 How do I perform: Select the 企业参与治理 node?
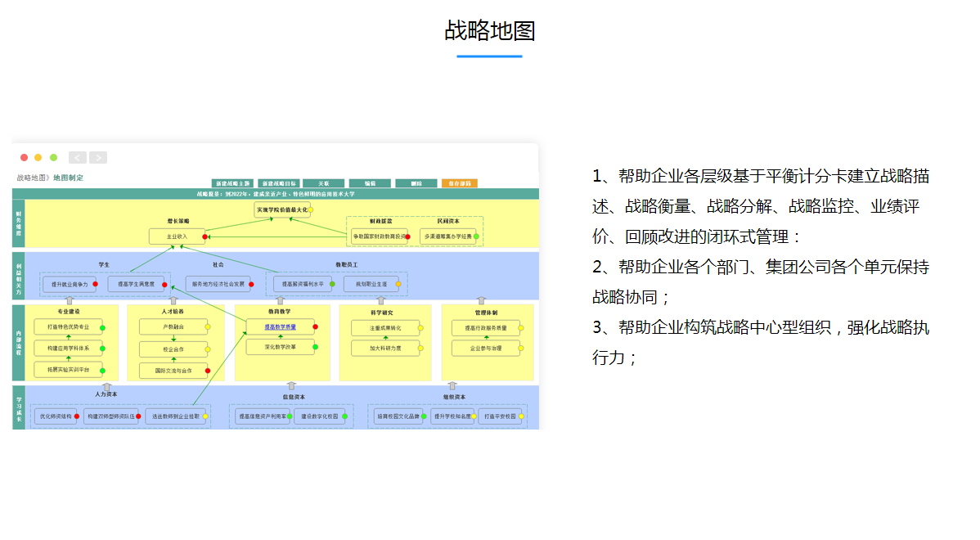tap(486, 349)
